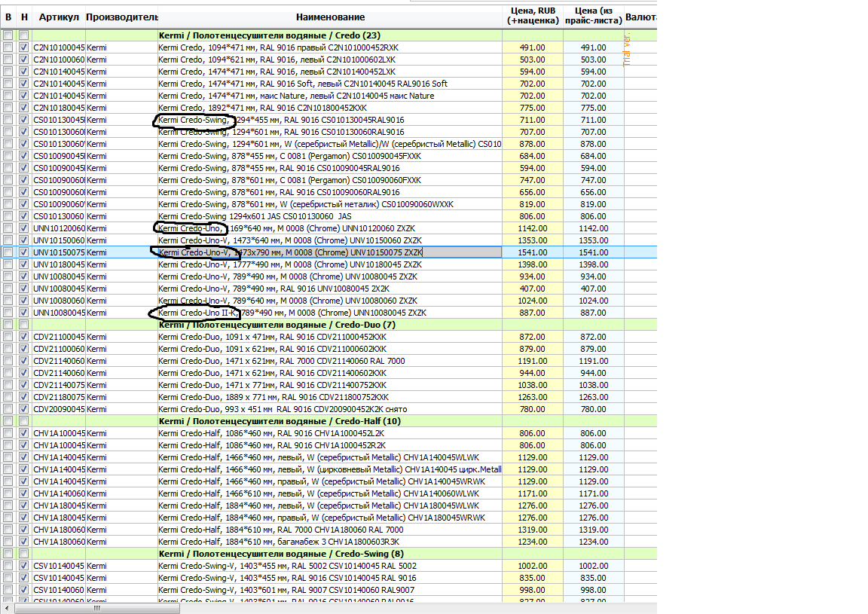Tick Н checkbox of the Credo-Swing (8) group row
The image size is (868, 614).
[23, 554]
